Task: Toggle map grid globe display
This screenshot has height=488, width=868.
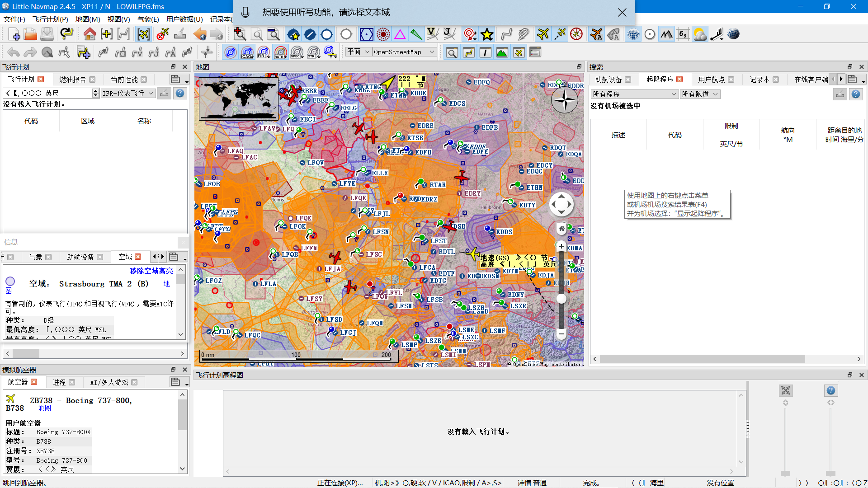Action: pyautogui.click(x=633, y=34)
